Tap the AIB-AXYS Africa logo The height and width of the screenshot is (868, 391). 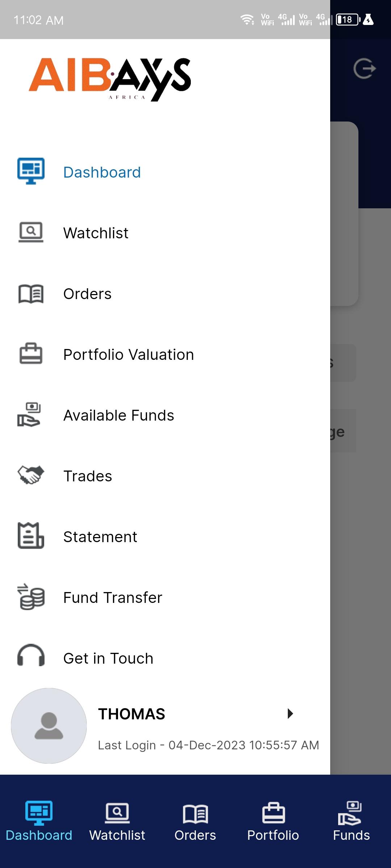[110, 78]
